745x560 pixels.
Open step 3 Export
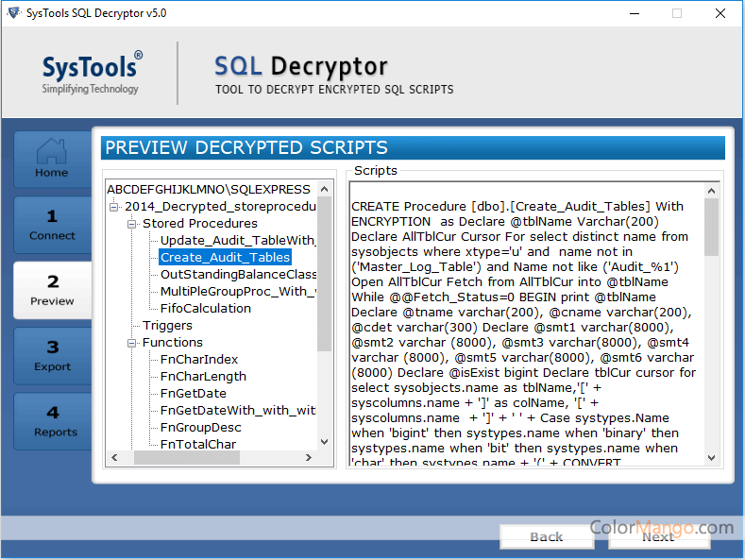[x=52, y=356]
